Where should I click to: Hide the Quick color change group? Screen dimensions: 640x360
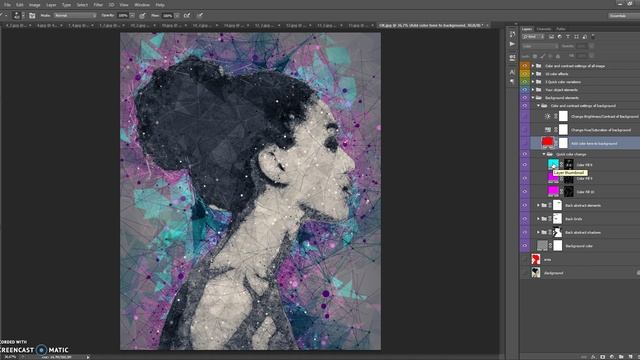pos(524,154)
